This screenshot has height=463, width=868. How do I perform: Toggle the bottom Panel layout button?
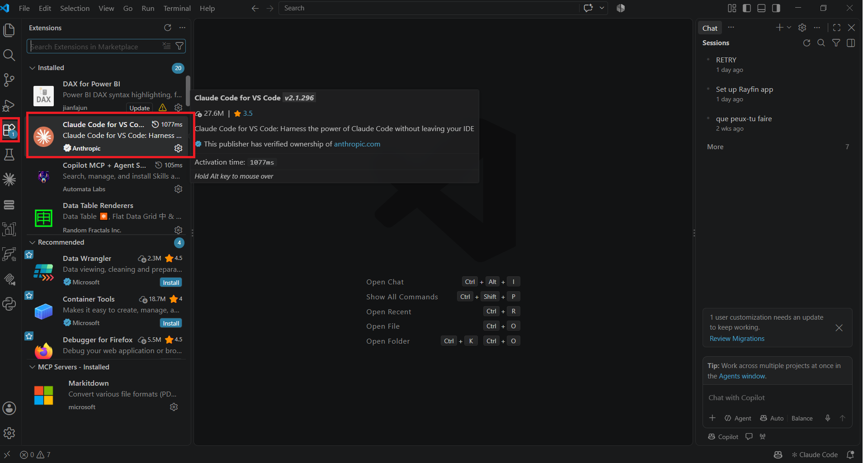click(762, 8)
